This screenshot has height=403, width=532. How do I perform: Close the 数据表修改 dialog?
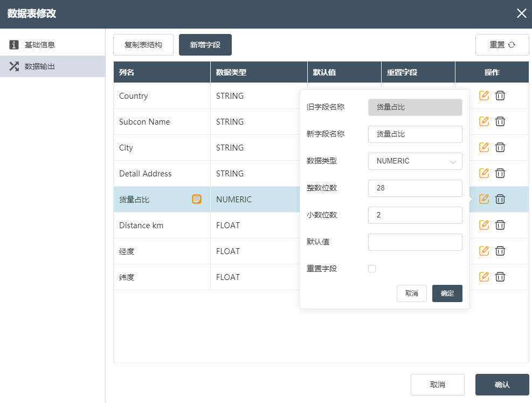coord(521,13)
